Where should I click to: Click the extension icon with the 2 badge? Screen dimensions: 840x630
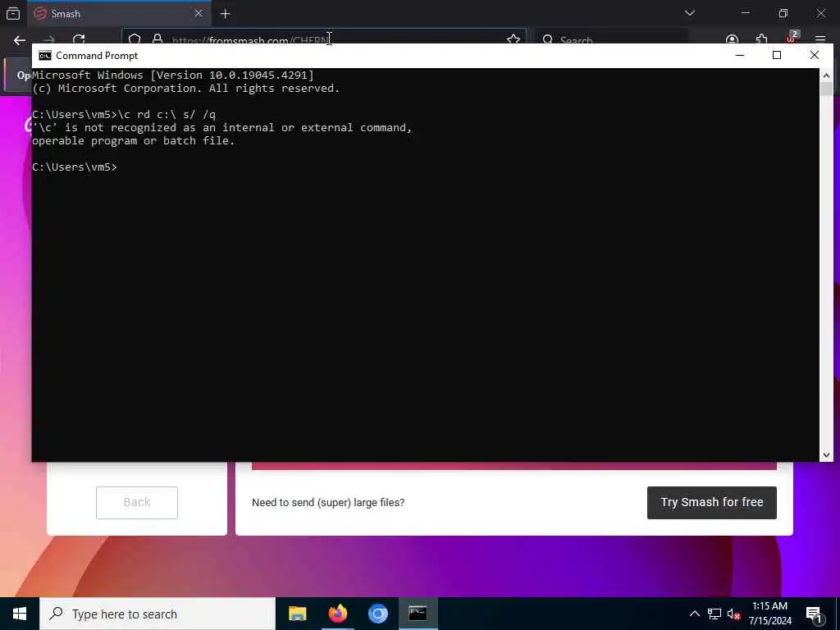click(792, 37)
